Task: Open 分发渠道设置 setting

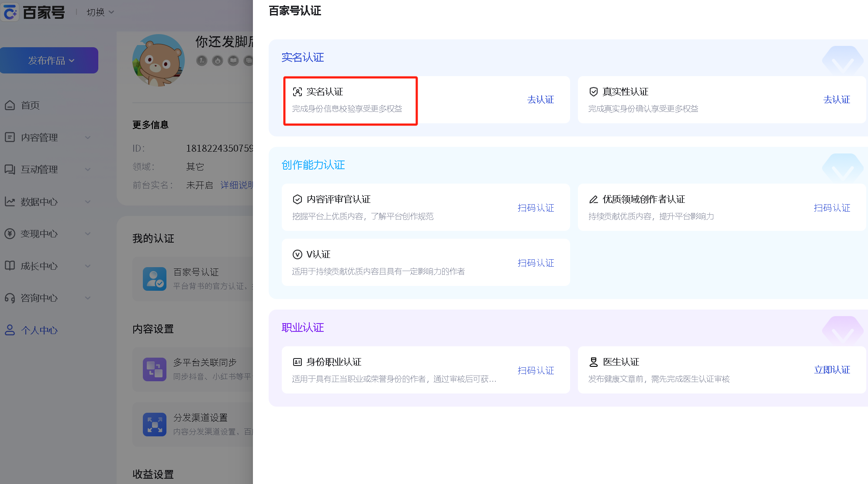Action: pyautogui.click(x=193, y=424)
